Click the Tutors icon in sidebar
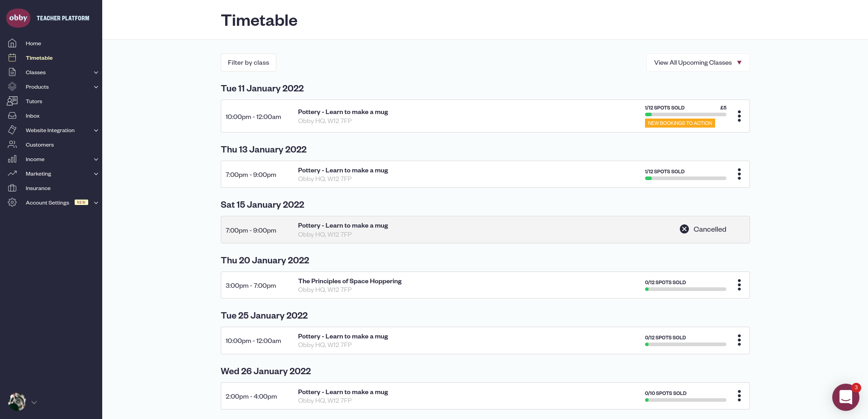Image resolution: width=868 pixels, height=419 pixels. (x=12, y=101)
